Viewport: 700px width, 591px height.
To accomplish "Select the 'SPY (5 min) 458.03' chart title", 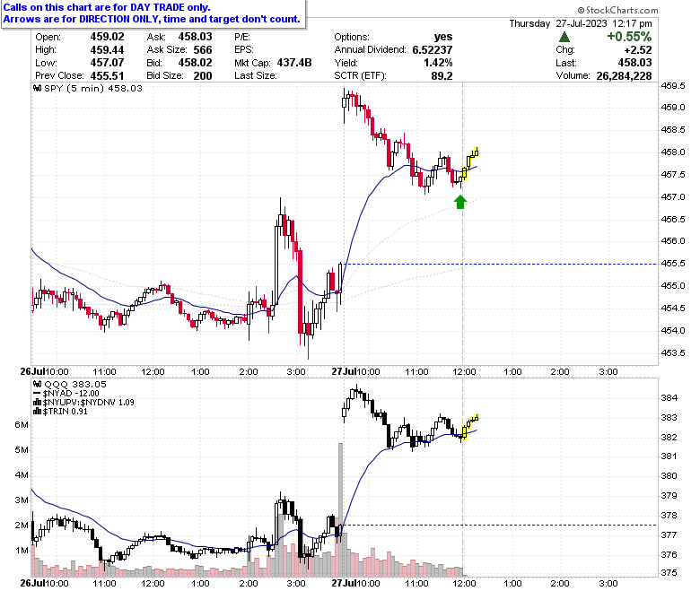I will click(93, 88).
